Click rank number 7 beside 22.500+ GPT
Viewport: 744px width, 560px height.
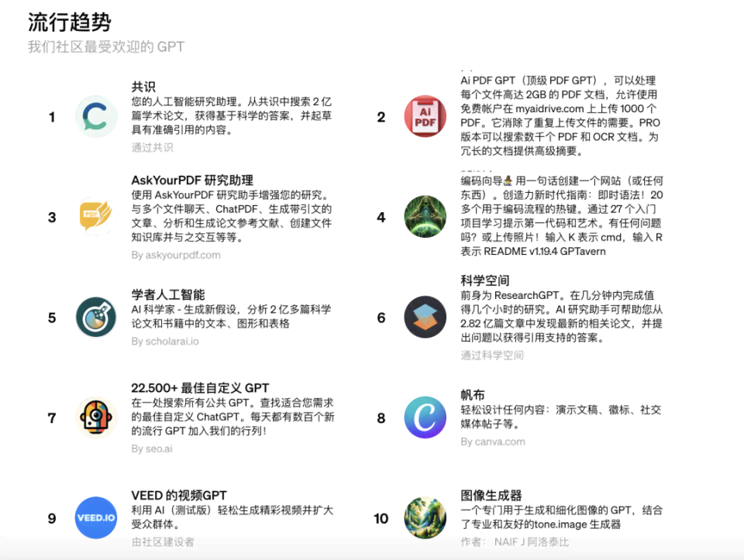tap(52, 418)
